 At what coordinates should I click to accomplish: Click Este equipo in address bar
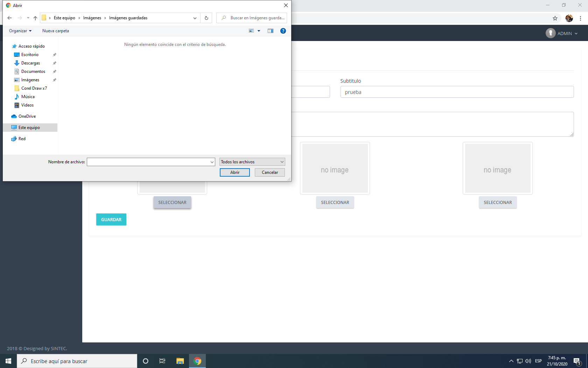click(x=64, y=18)
